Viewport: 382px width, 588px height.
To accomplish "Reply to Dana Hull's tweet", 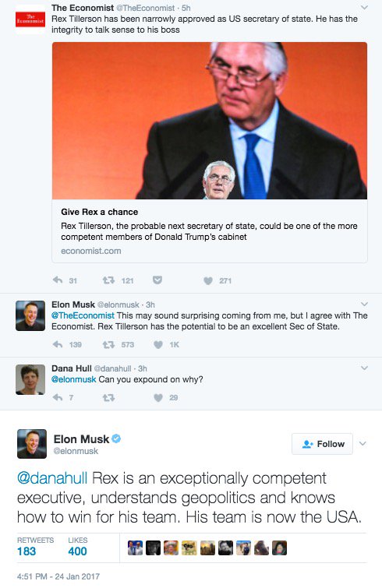I will [x=58, y=397].
